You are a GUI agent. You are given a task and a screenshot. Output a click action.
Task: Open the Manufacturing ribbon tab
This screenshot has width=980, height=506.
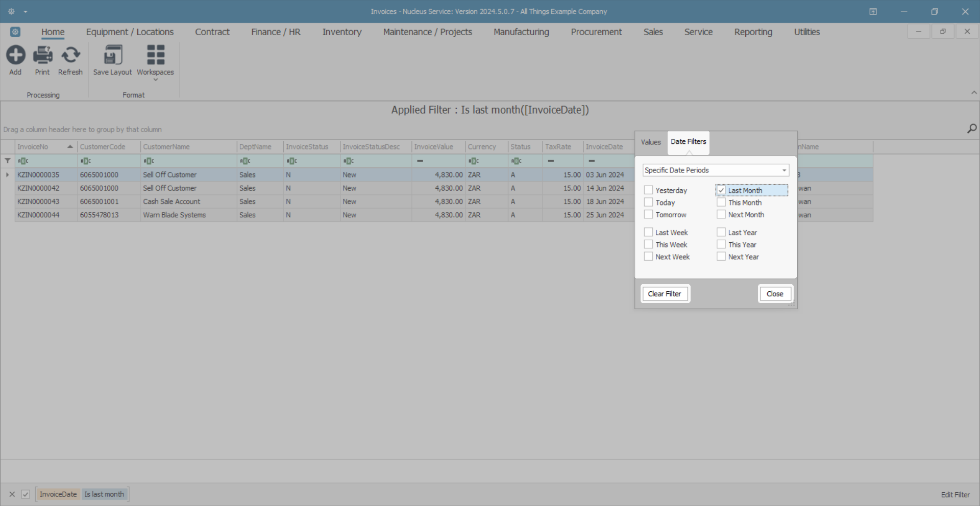(521, 32)
